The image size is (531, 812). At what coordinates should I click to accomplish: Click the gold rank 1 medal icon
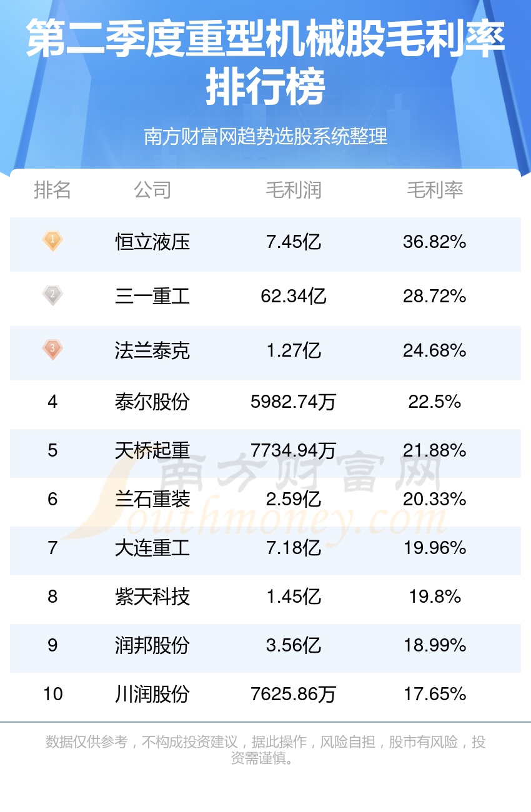(x=52, y=240)
